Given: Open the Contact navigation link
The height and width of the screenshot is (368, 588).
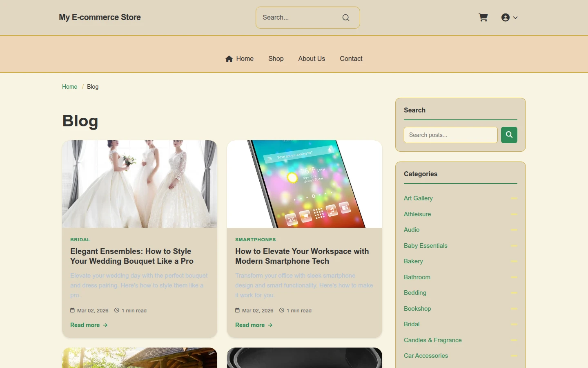Looking at the screenshot, I should tap(351, 59).
